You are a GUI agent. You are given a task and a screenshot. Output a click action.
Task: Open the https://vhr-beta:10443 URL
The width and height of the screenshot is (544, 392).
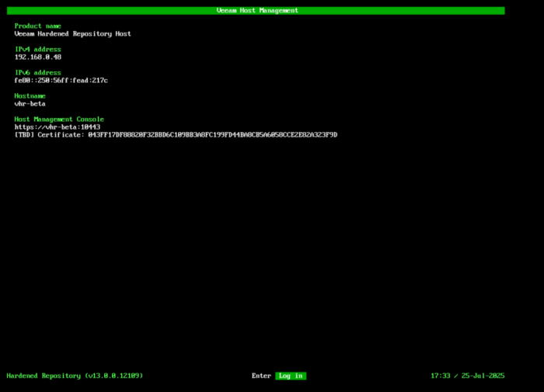click(58, 127)
